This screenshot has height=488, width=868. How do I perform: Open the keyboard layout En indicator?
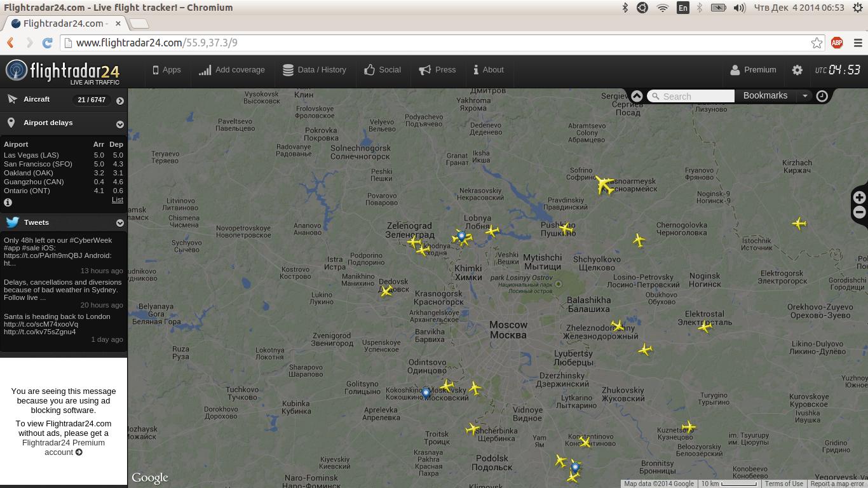(x=682, y=8)
